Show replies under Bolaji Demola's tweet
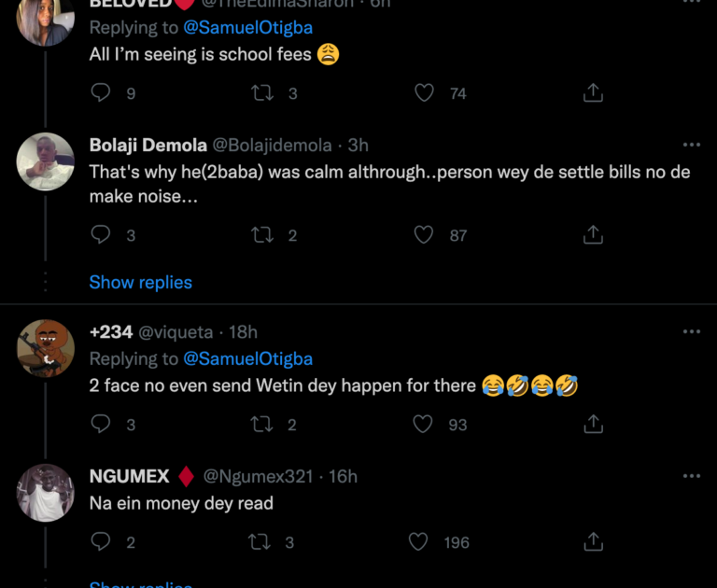Screen dimensions: 717x588 point(141,282)
